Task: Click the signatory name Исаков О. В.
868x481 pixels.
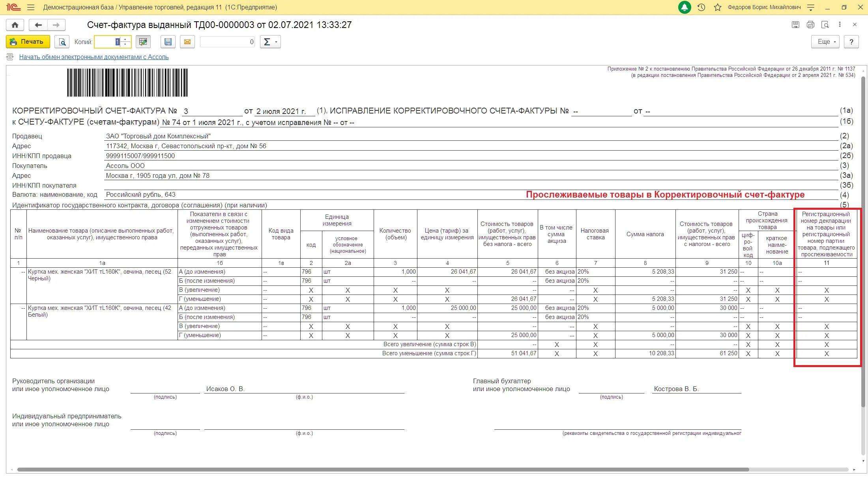Action: (x=225, y=389)
